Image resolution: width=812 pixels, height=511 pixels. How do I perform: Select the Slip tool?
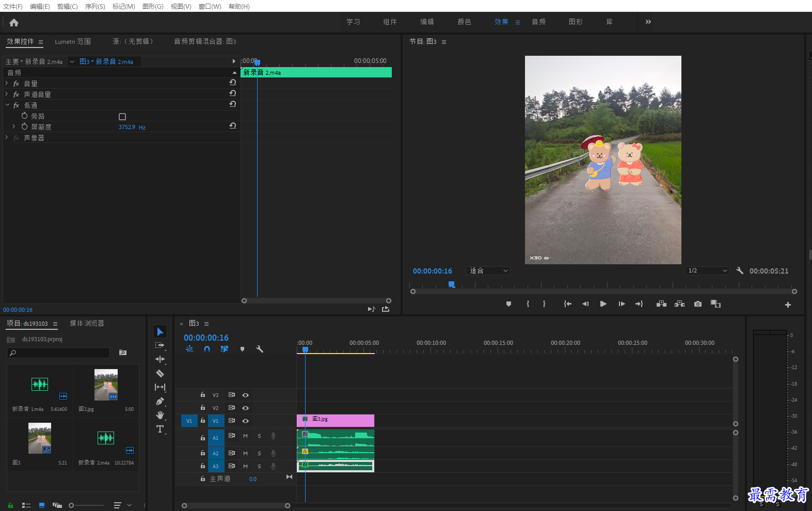pos(160,387)
